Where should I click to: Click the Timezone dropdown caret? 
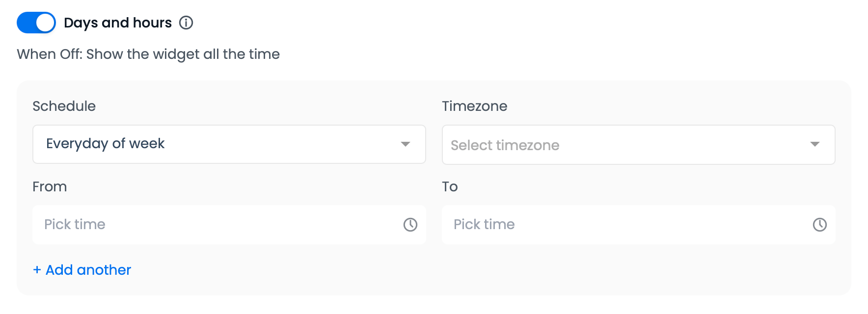815,144
